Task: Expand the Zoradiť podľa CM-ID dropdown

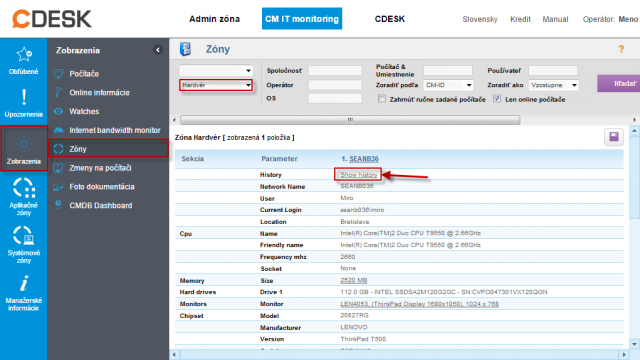Action: click(x=448, y=85)
